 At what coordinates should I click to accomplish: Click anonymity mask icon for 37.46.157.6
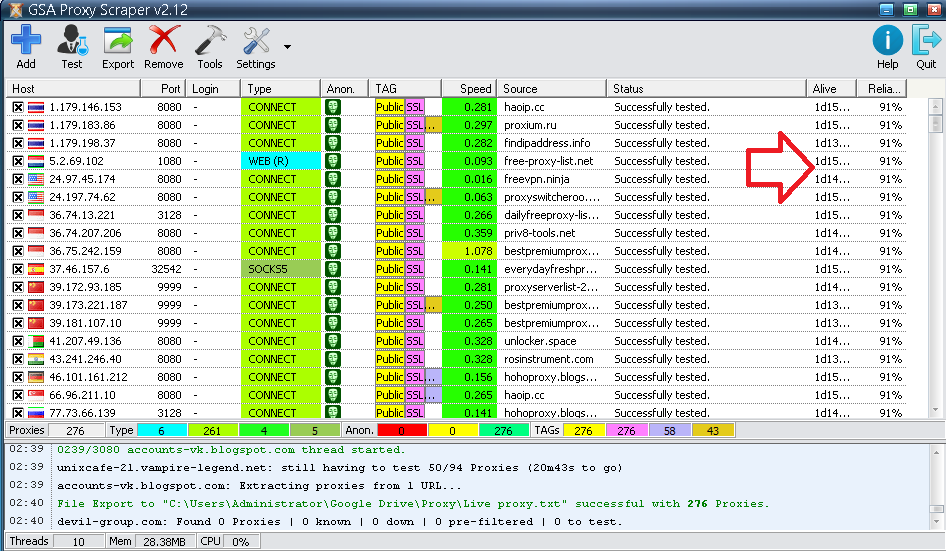coord(333,269)
